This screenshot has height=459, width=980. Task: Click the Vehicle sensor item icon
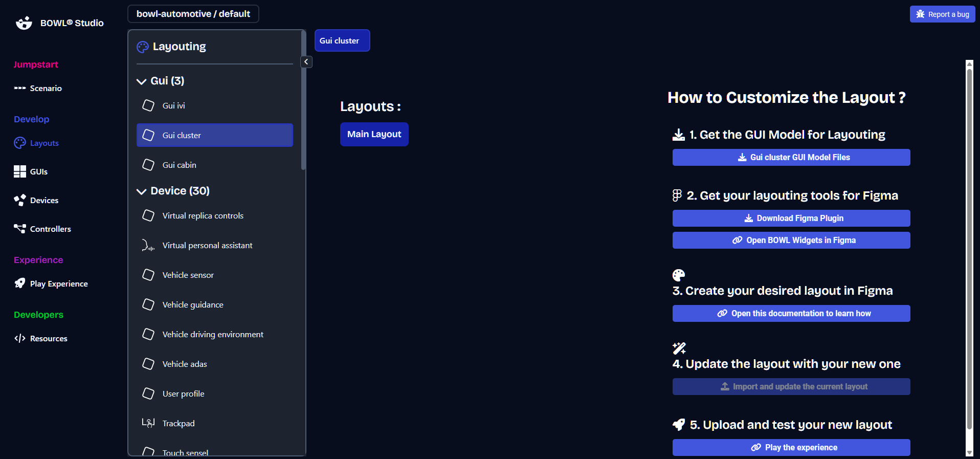click(148, 275)
